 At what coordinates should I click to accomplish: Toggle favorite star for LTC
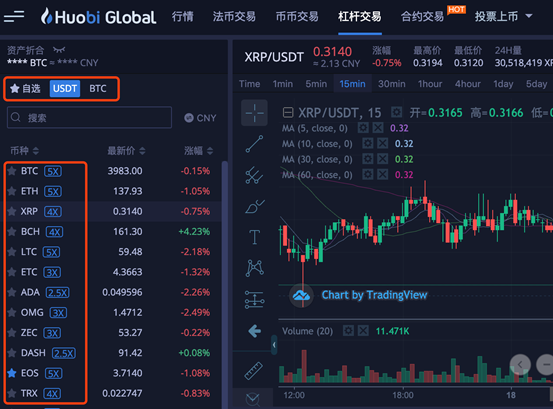(x=12, y=252)
